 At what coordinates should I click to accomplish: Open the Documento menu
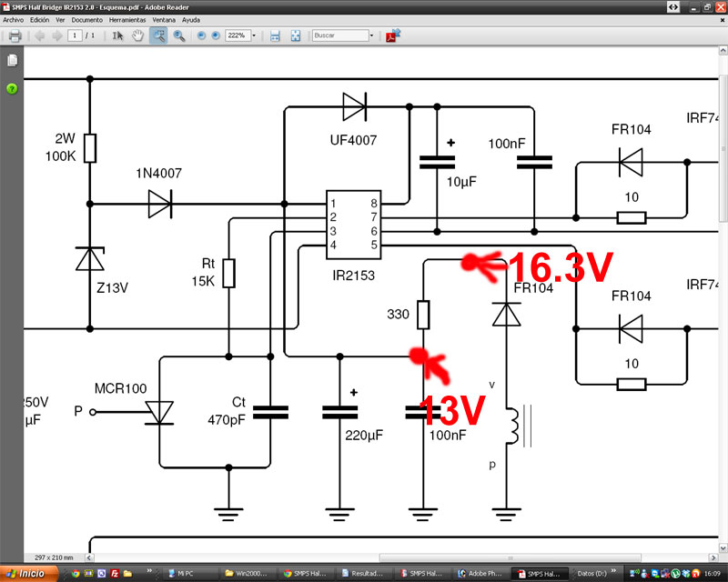(86, 19)
